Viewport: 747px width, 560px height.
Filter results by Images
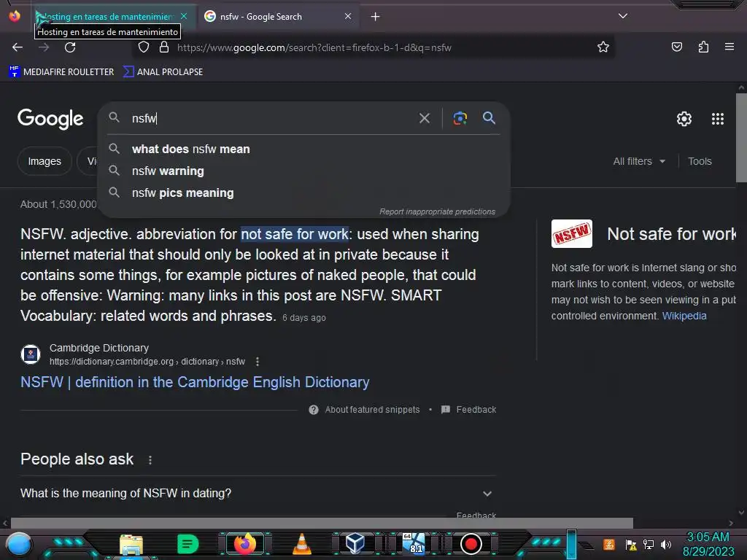[44, 161]
